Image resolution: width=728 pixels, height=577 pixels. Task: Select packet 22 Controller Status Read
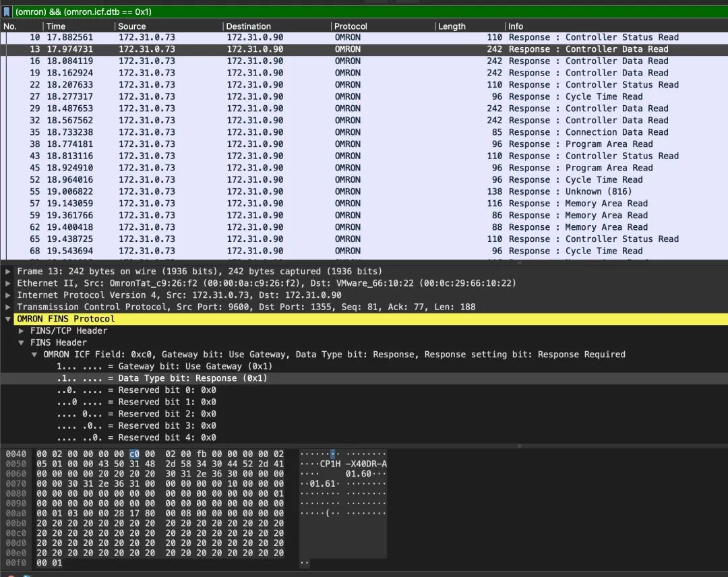(364, 84)
